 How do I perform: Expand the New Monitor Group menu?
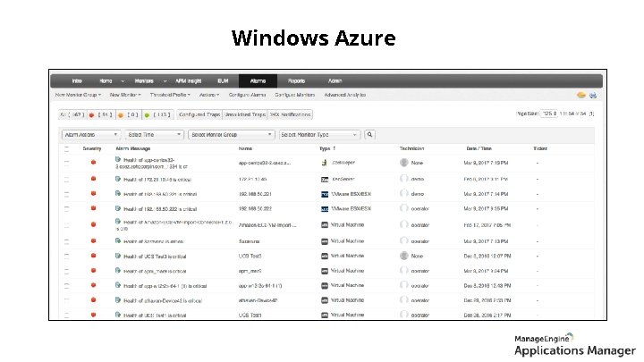pyautogui.click(x=78, y=95)
